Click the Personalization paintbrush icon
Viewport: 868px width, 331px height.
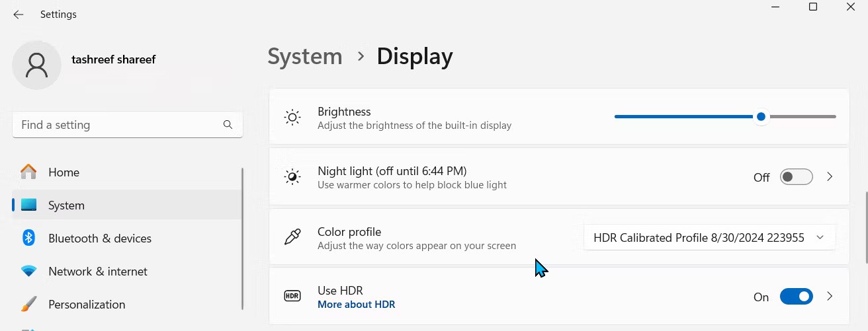(x=28, y=304)
